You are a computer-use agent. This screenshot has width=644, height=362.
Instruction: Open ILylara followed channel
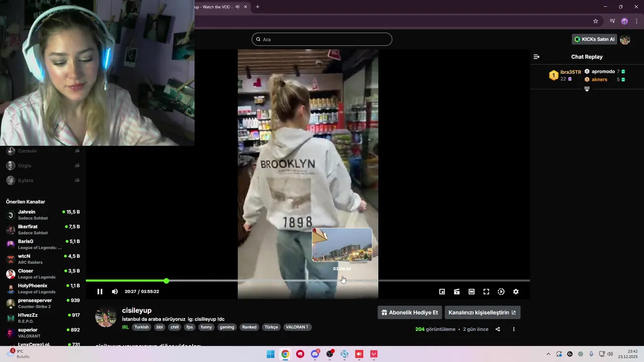(x=43, y=180)
